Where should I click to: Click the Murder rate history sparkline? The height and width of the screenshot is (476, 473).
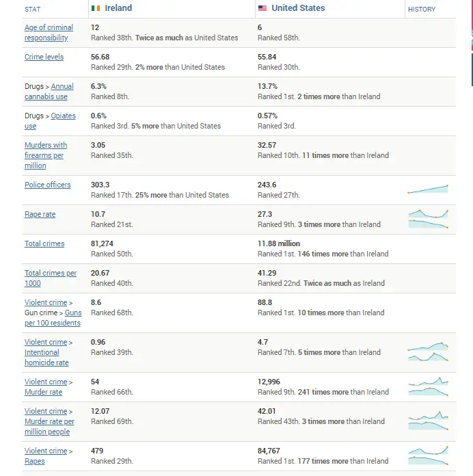(428, 386)
